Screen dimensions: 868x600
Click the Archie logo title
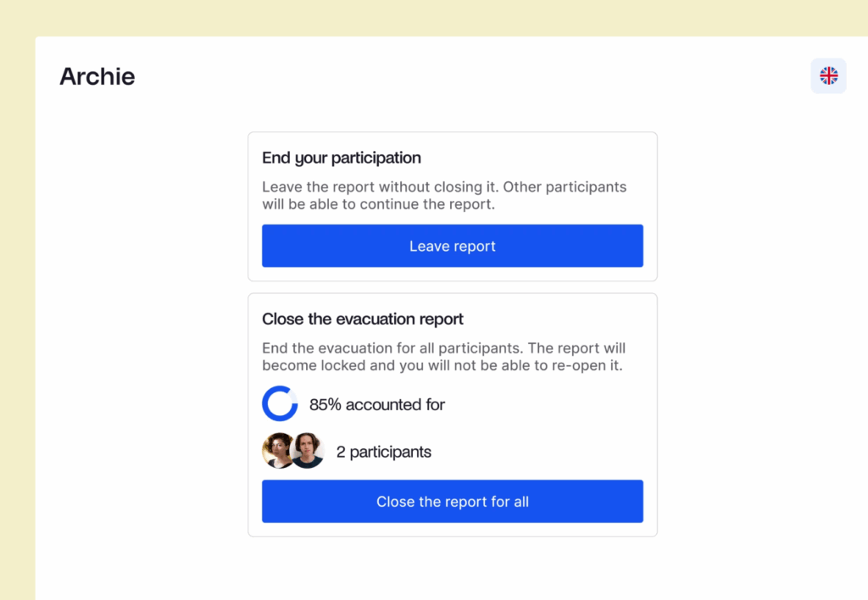97,76
